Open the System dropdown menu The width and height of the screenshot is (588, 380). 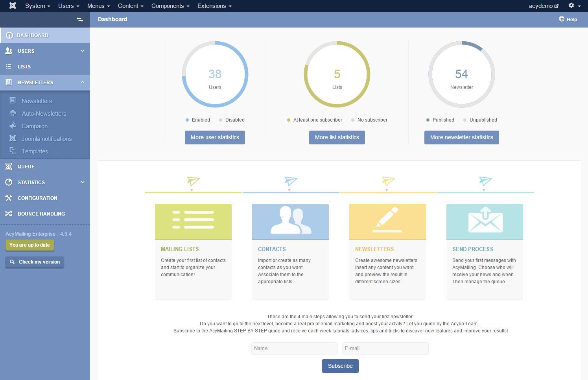(37, 6)
